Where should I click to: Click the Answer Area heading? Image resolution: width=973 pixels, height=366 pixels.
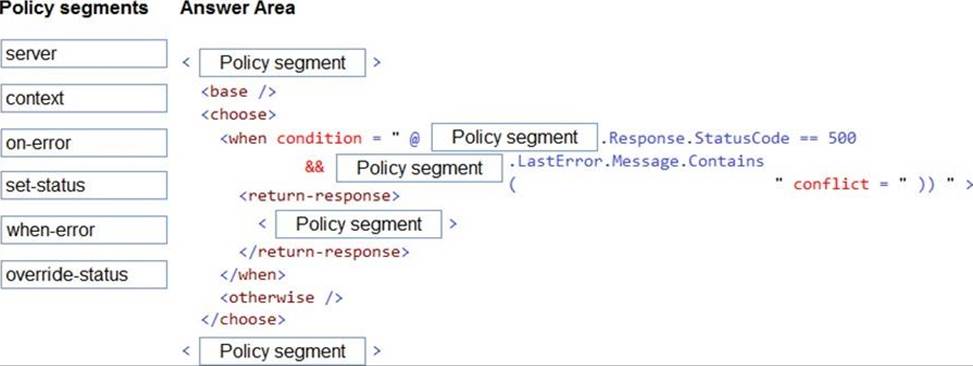coord(238,8)
